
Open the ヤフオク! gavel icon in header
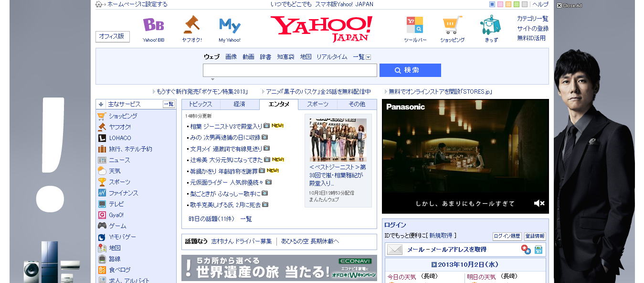[192, 24]
